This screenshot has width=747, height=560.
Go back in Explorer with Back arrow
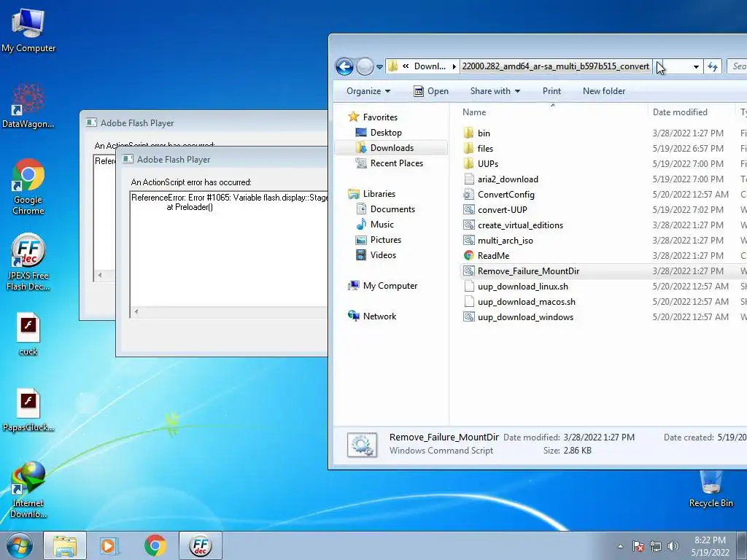(344, 66)
